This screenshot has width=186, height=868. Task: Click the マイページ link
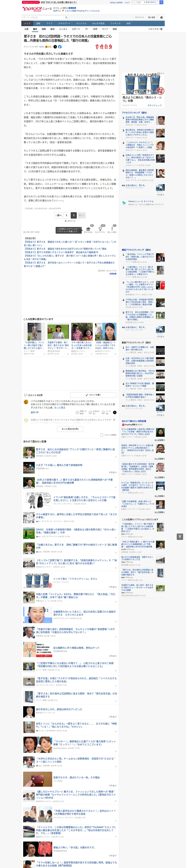point(139,18)
